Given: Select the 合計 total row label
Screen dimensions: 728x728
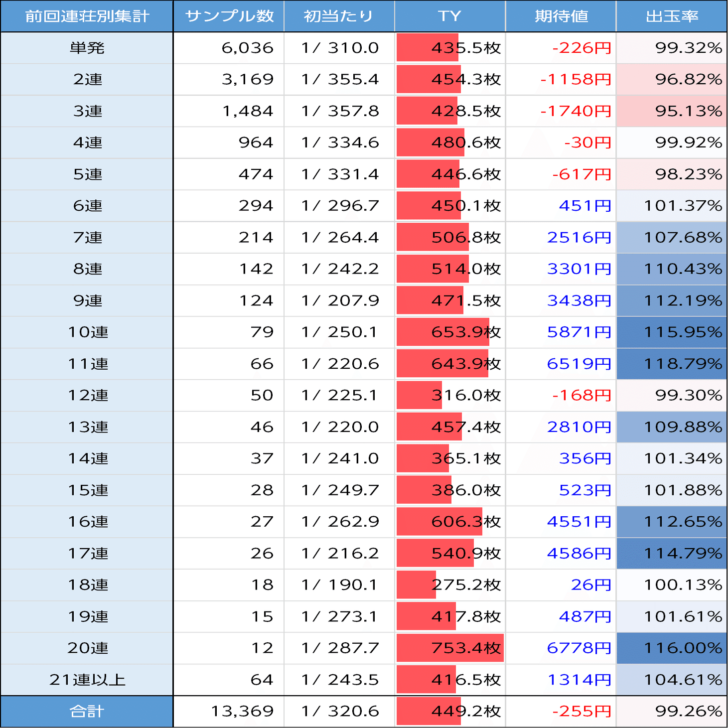Looking at the screenshot, I should tap(87, 712).
